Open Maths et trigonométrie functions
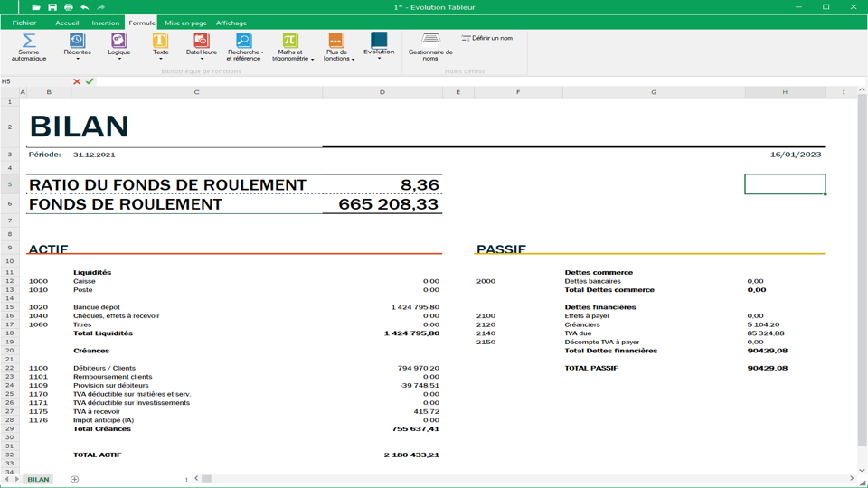868x488 pixels. click(291, 47)
